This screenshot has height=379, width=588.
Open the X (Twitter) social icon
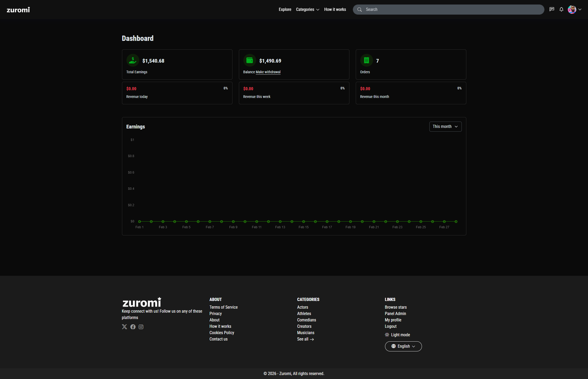(124, 327)
